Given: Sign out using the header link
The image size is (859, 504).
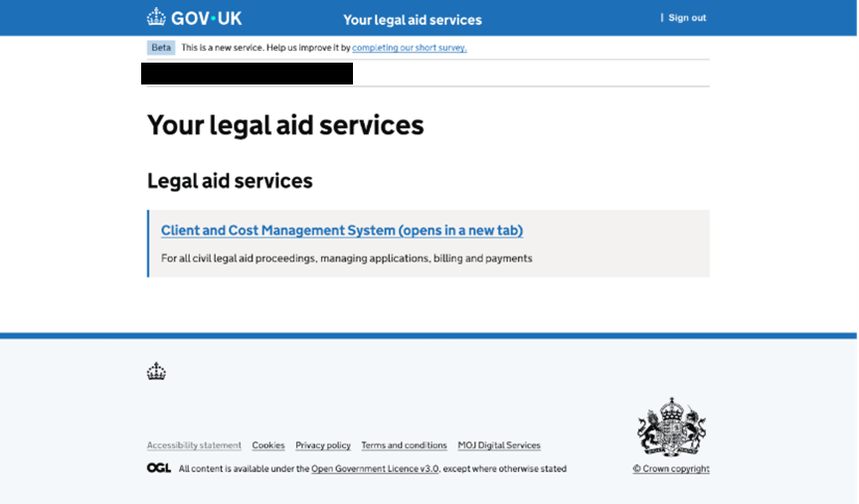Looking at the screenshot, I should pos(687,18).
